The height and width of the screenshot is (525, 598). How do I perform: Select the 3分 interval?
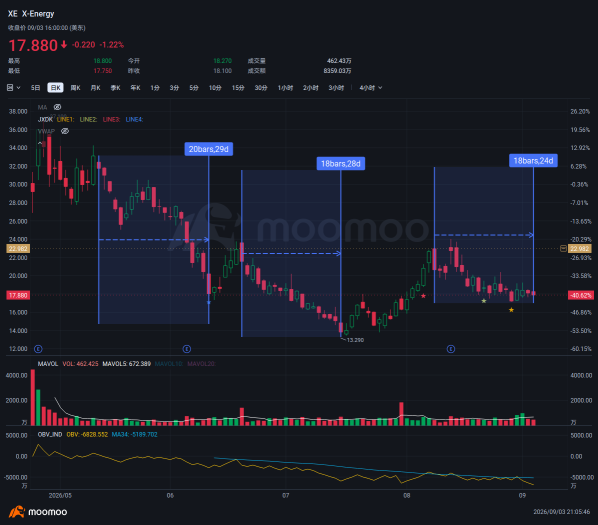[174, 88]
